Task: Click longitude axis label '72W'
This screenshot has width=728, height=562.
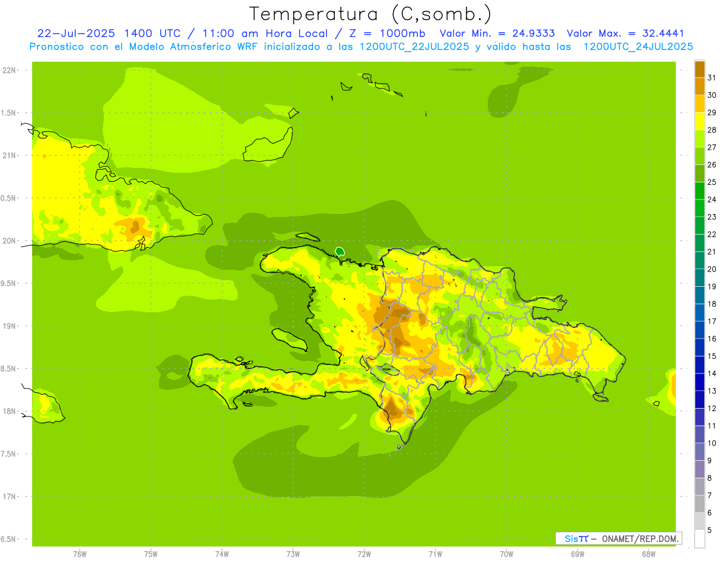Action: pyautogui.click(x=364, y=554)
